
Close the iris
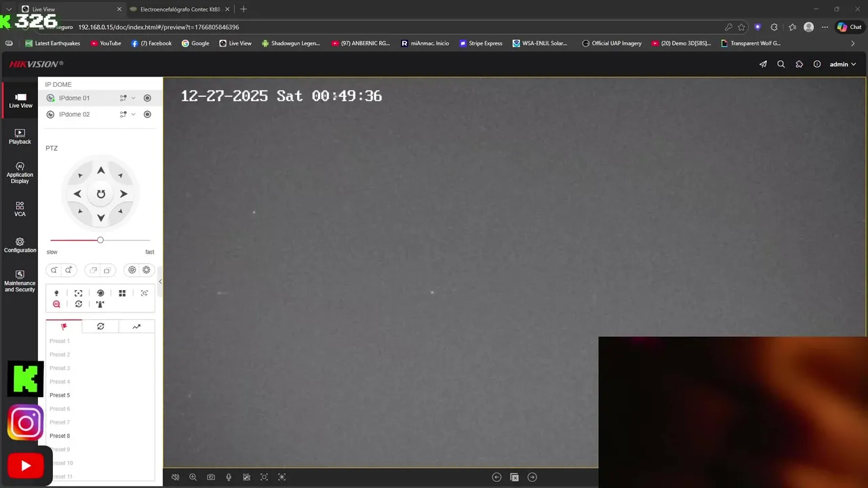132,270
